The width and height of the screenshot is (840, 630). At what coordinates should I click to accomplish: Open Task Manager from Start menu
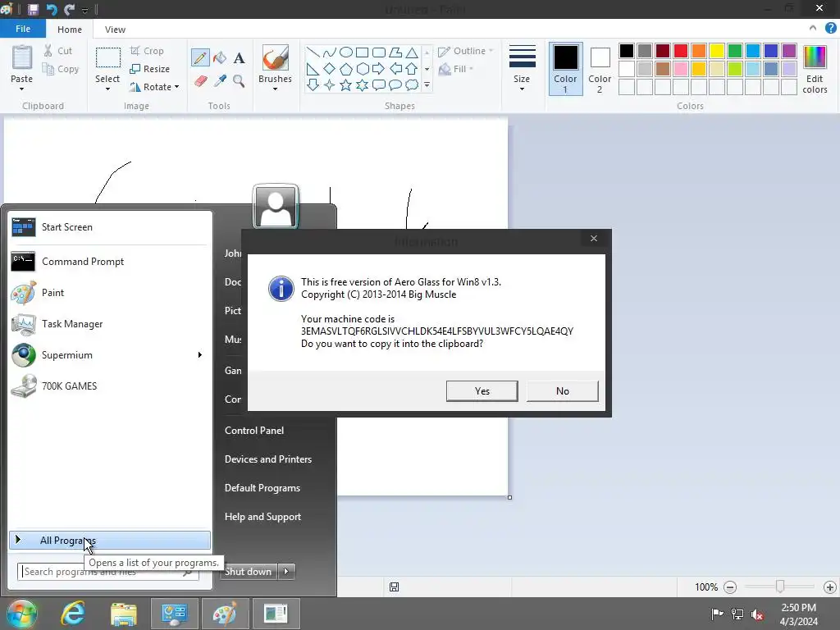click(x=109, y=323)
